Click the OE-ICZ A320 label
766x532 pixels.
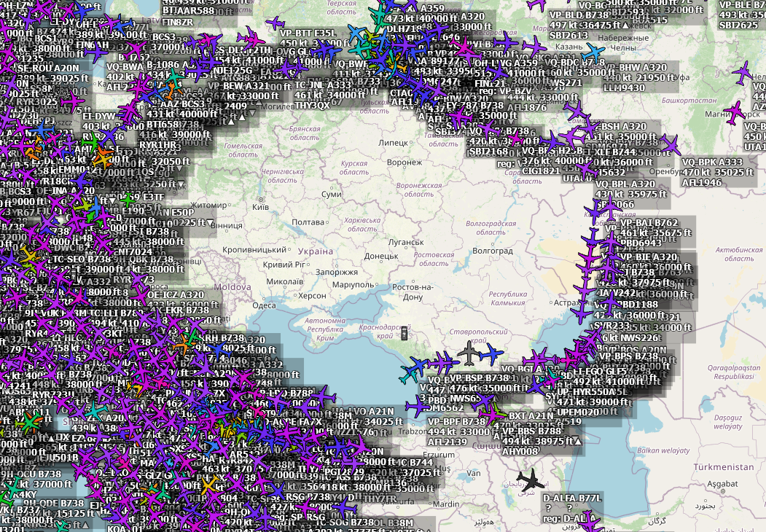176,295
